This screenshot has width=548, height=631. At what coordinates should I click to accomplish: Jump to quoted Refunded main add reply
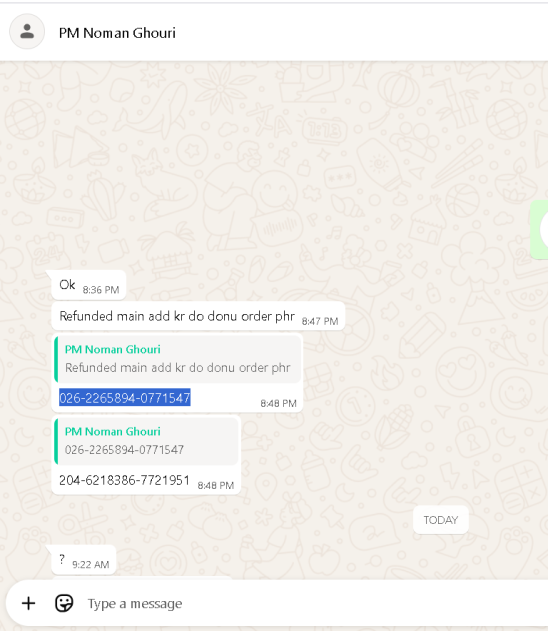click(x=178, y=359)
